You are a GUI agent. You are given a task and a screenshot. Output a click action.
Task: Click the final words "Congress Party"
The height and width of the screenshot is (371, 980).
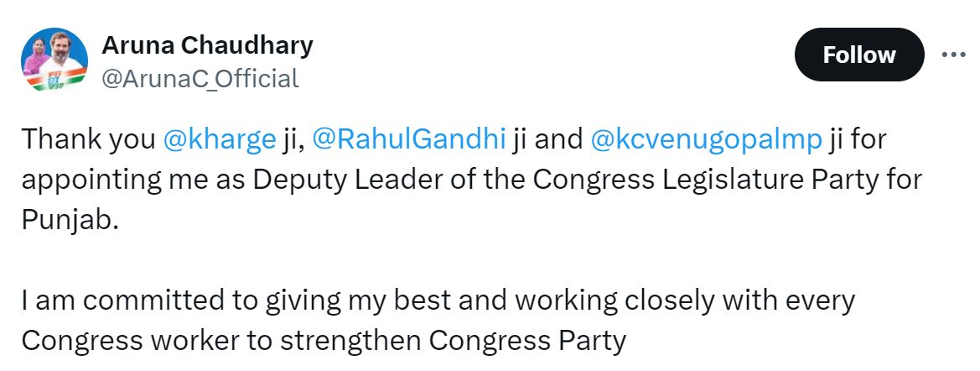pyautogui.click(x=527, y=341)
